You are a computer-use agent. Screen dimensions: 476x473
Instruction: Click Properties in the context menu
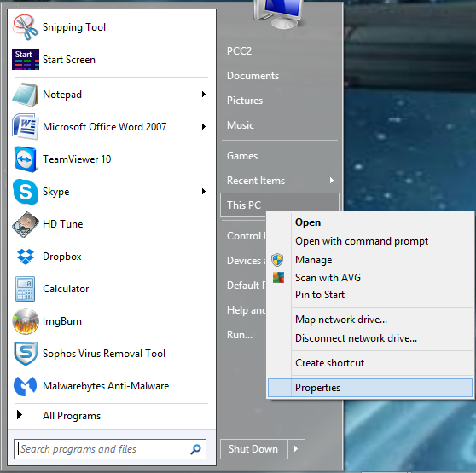pos(369,388)
